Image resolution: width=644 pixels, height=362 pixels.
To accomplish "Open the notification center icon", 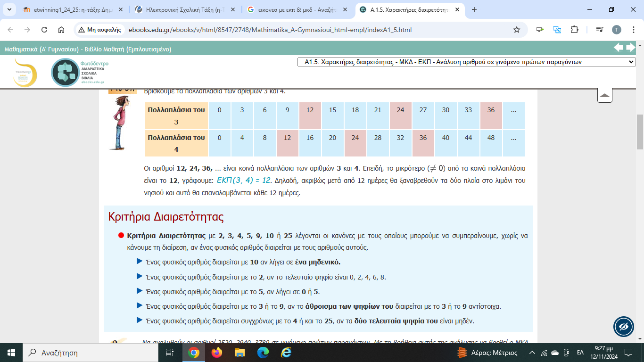I will [x=628, y=353].
